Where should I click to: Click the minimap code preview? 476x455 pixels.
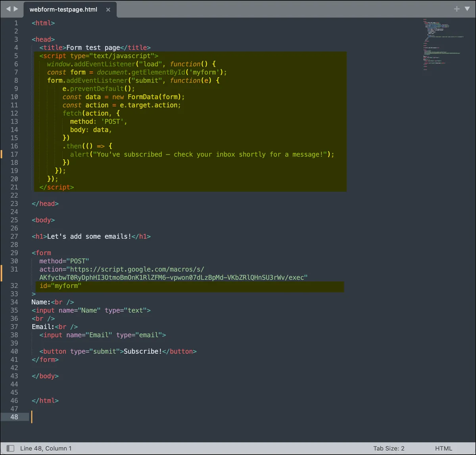pos(442,44)
